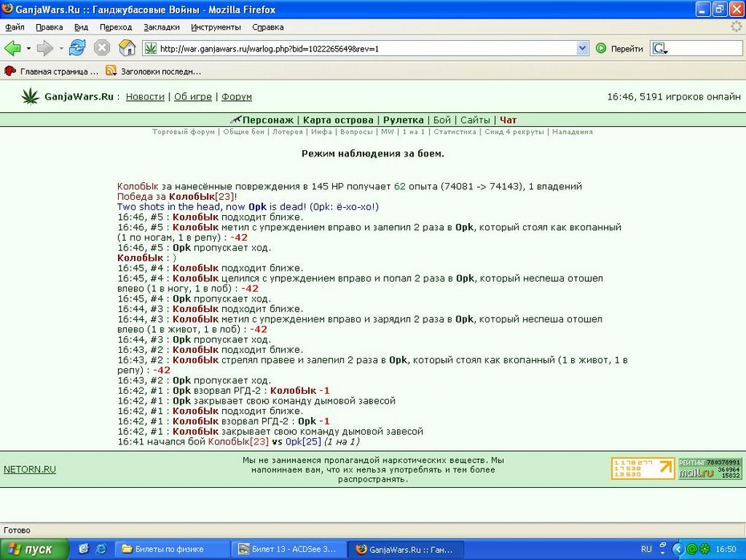Open the Вопросы sublink

click(356, 132)
